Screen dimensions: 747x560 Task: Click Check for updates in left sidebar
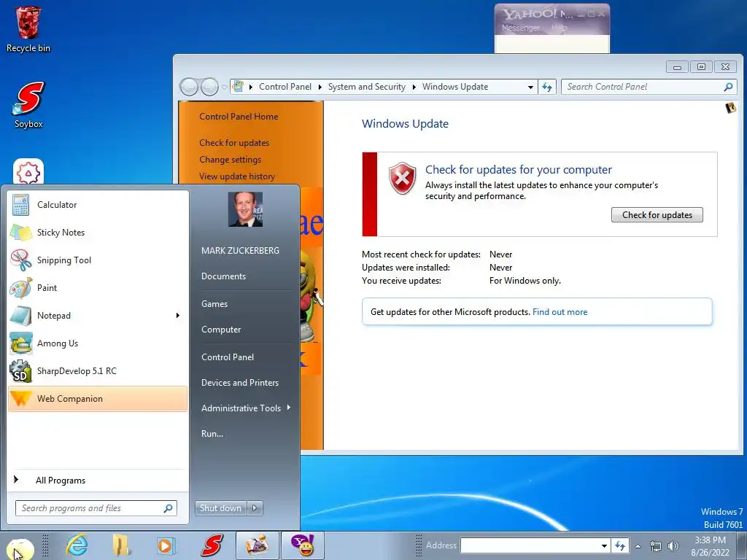[234, 143]
